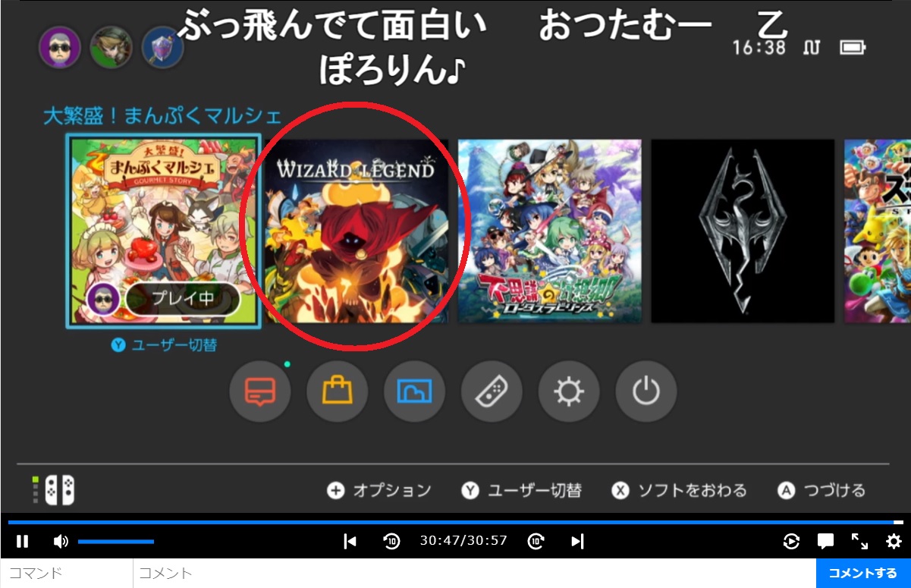The width and height of the screenshot is (911, 588).
Task: Select the Wizard of Legend game tile
Action: pyautogui.click(x=357, y=231)
